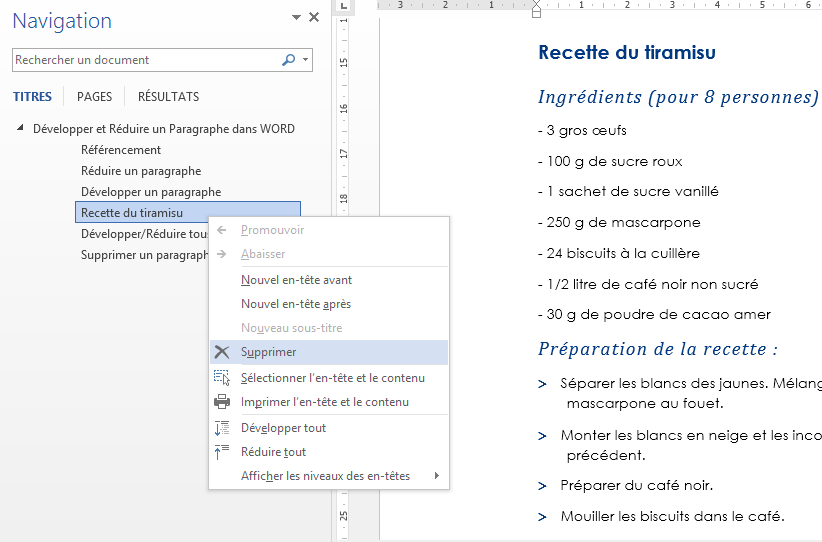Select the TITRES tab
Screen dimensions: 822x542
click(x=32, y=97)
